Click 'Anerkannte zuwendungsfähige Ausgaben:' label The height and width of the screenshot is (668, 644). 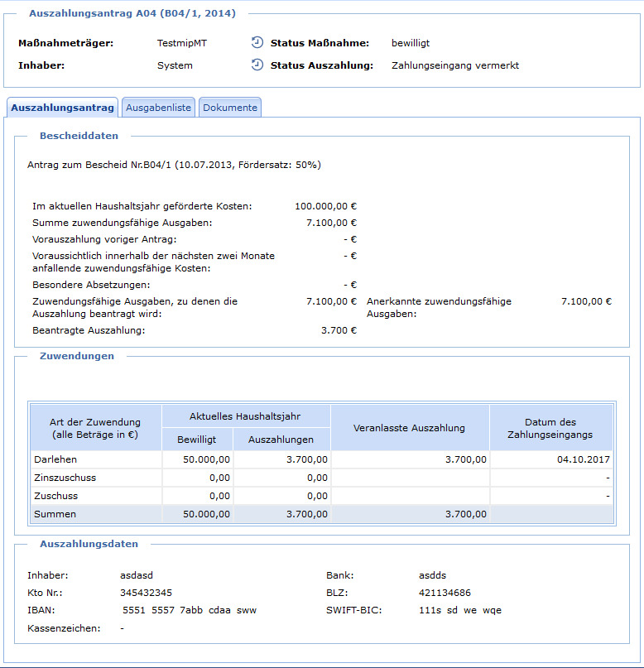click(x=440, y=308)
